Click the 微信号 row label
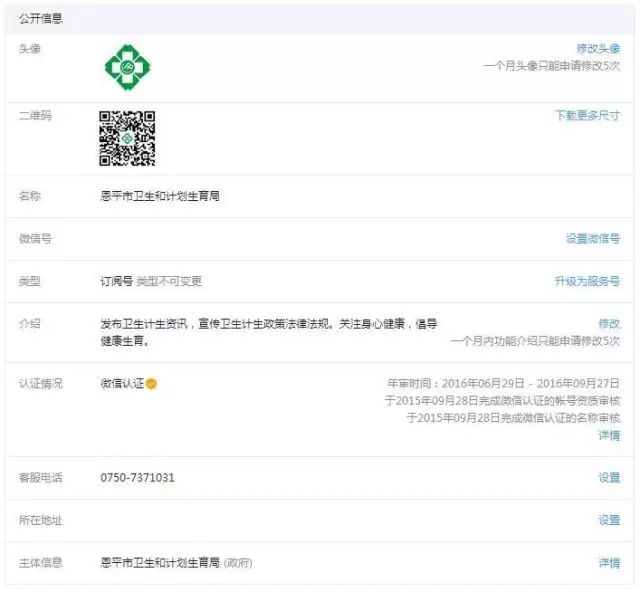 pos(35,238)
